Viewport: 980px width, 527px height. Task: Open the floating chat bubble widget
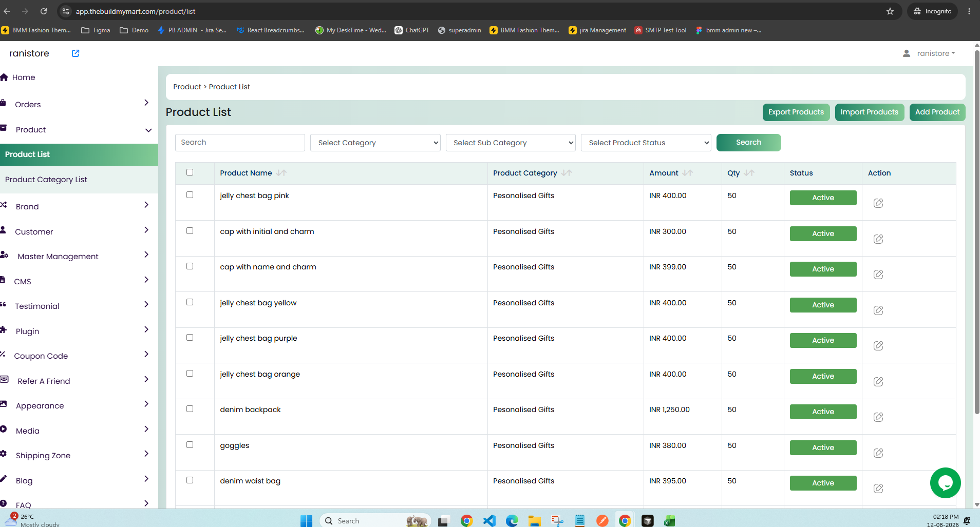pyautogui.click(x=945, y=483)
